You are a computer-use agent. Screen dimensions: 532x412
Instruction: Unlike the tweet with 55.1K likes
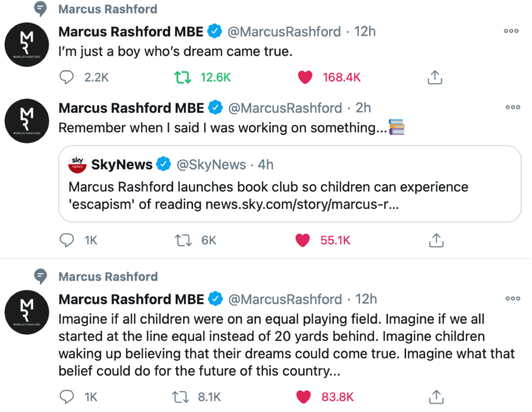click(303, 240)
